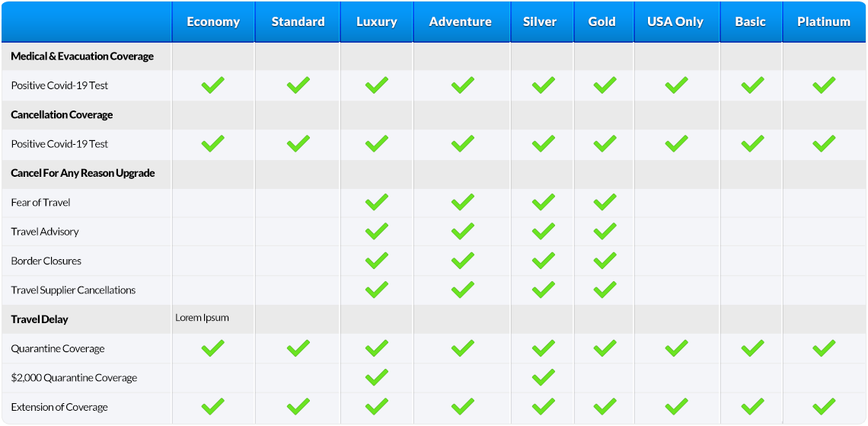Viewport: 868px width, 426px height.
Task: Click Gold checkmark for Border Closures
Action: (x=605, y=261)
